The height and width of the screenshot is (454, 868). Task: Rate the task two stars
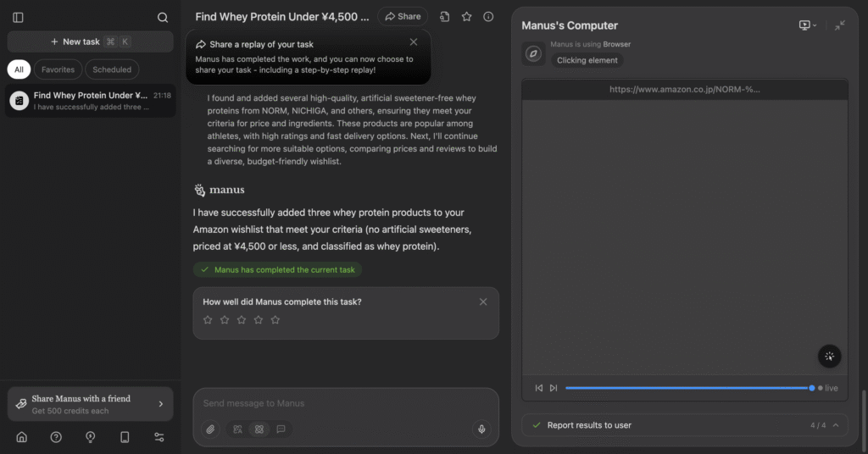click(225, 319)
